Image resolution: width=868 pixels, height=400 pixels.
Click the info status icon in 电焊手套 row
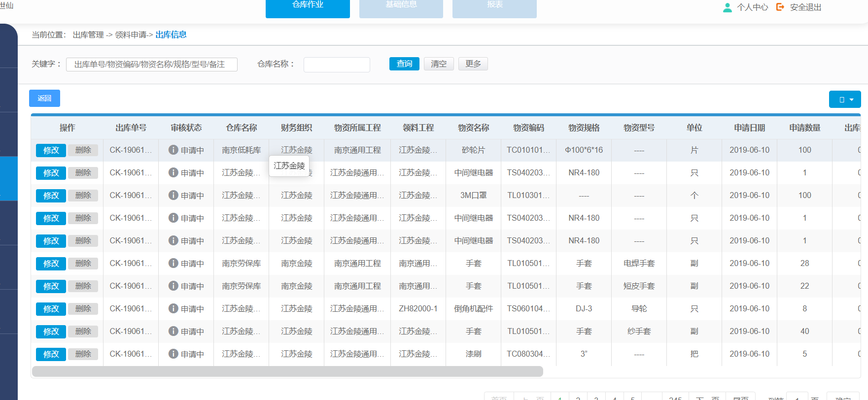173,263
